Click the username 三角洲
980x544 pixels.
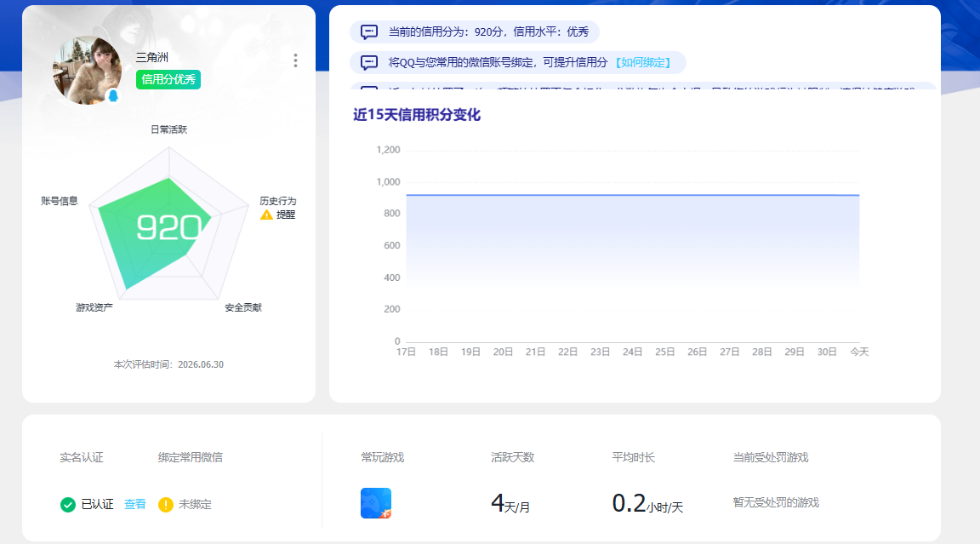click(152, 58)
